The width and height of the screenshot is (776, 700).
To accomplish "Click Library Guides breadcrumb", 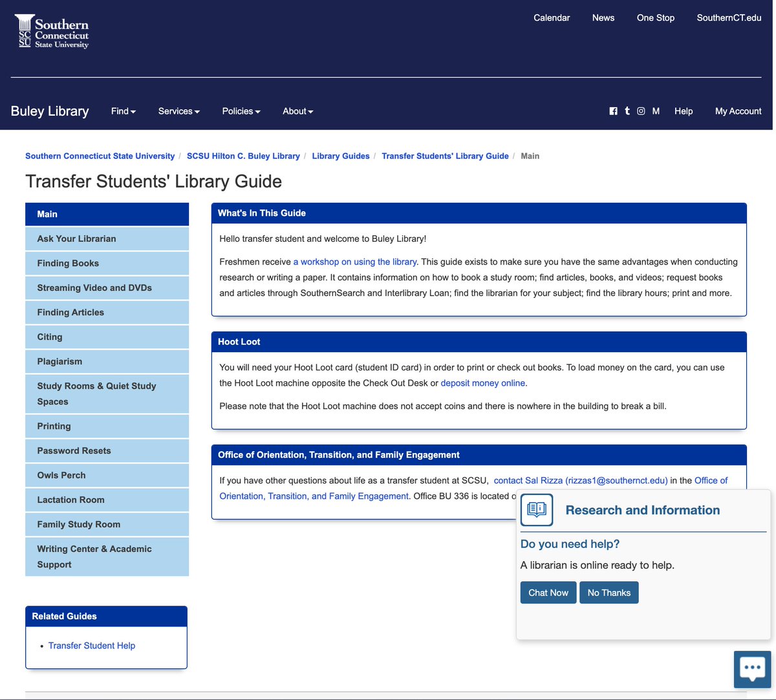I will (341, 156).
